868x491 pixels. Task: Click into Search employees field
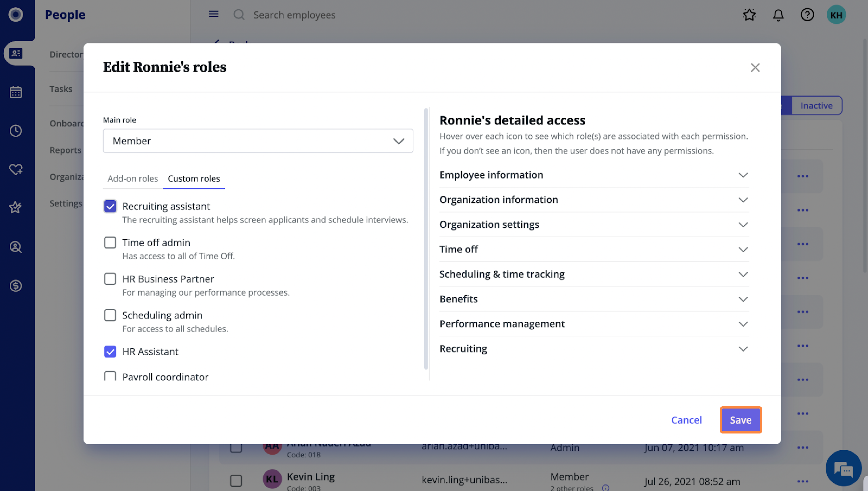pyautogui.click(x=294, y=15)
